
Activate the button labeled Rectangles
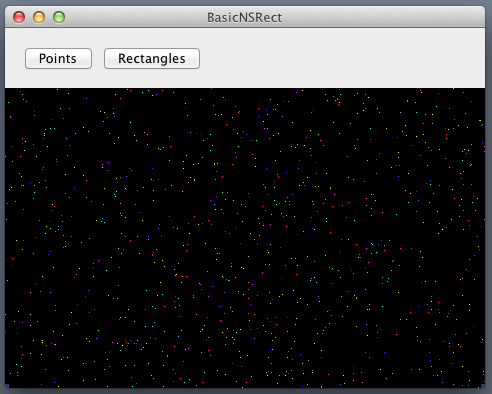pos(152,59)
